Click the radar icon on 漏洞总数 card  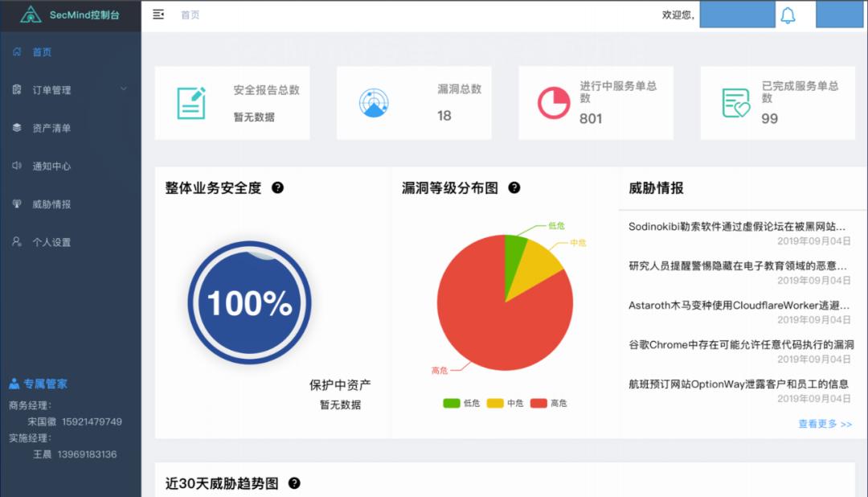[x=373, y=103]
